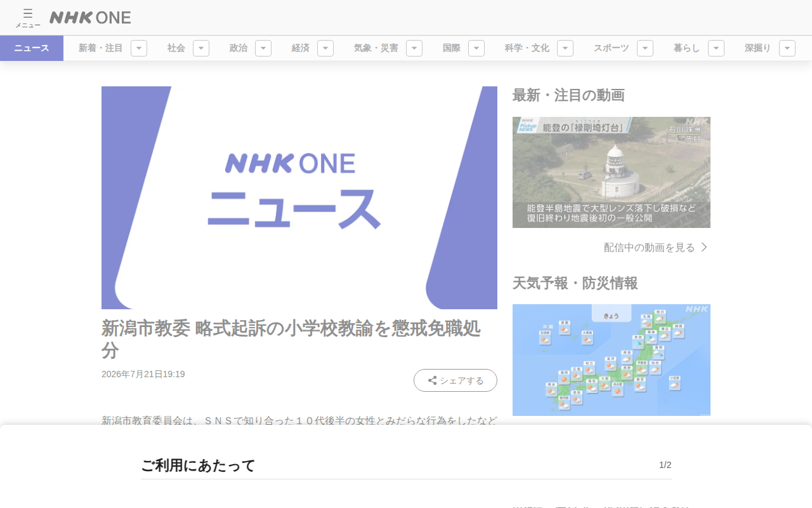
Task: Click the 天気予報・防災情報 heading
Action: click(x=575, y=283)
